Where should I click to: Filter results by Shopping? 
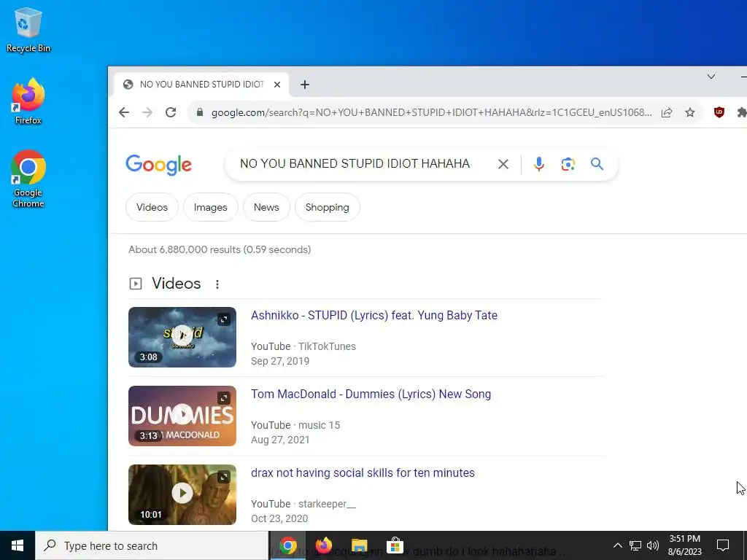328,207
